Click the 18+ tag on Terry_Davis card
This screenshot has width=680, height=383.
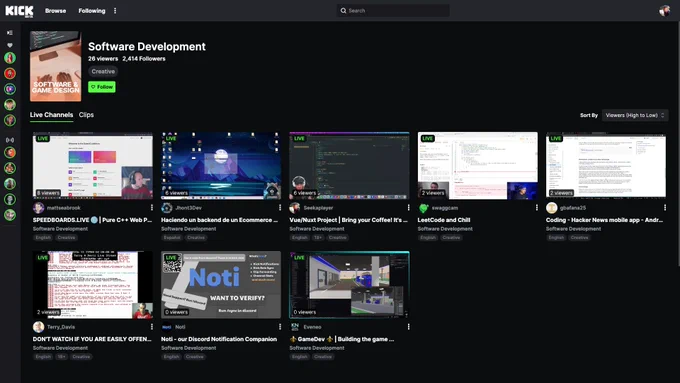61,357
